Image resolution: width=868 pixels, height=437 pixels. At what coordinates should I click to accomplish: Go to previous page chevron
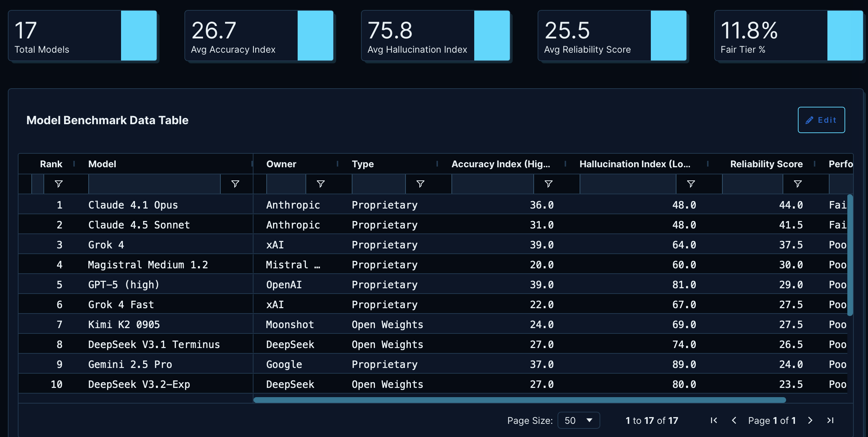[734, 420]
